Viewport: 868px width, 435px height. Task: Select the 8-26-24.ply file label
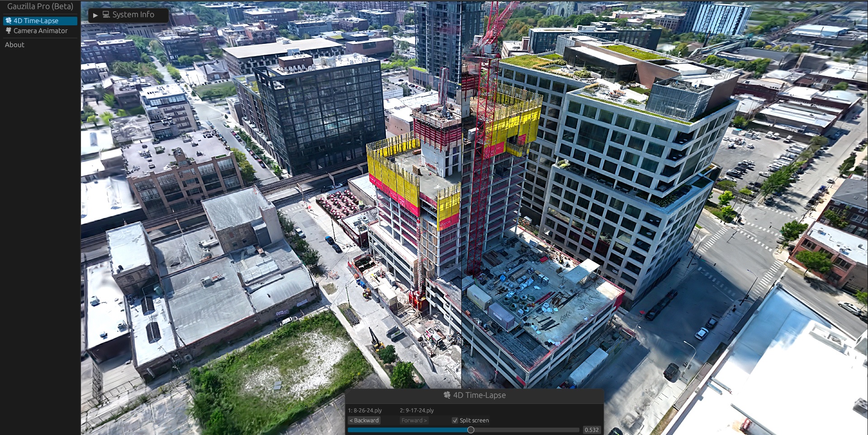pos(365,411)
